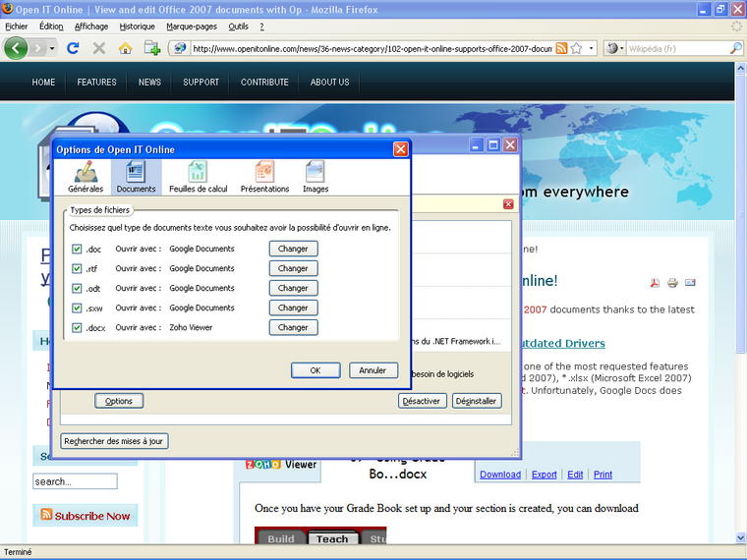Go back with the green Back arrow

click(16, 48)
